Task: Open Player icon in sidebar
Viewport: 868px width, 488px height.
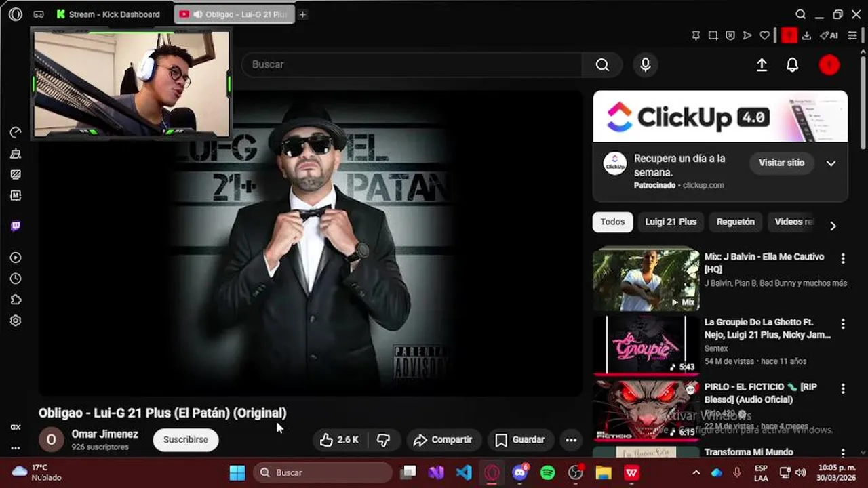Action: coord(16,258)
